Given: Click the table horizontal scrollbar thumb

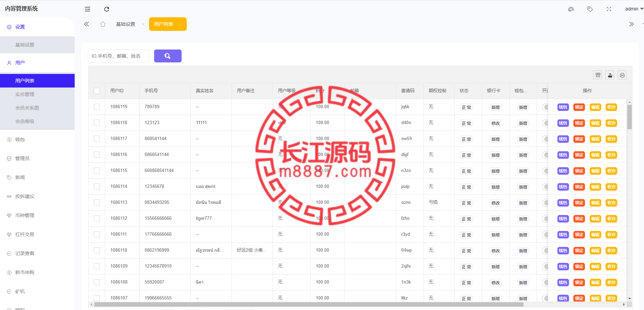Looking at the screenshot, I should [309, 305].
